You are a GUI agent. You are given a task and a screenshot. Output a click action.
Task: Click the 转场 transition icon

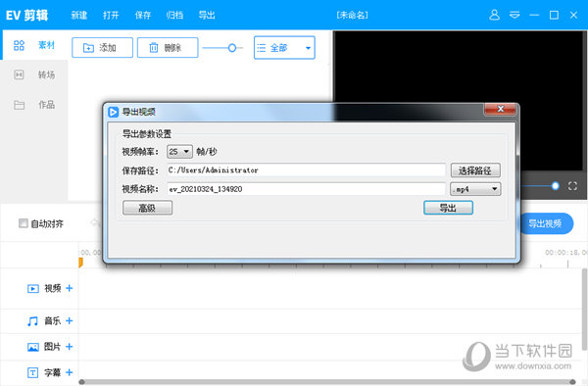(19, 74)
